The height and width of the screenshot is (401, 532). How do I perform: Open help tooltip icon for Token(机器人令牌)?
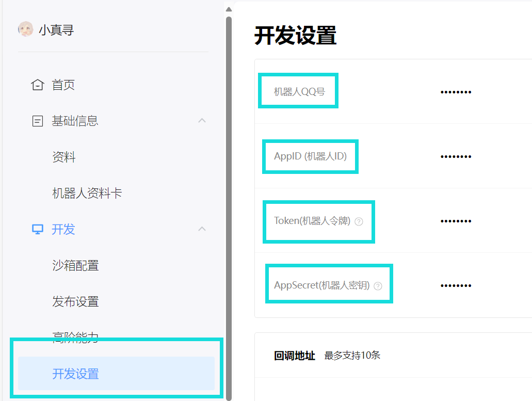(359, 221)
